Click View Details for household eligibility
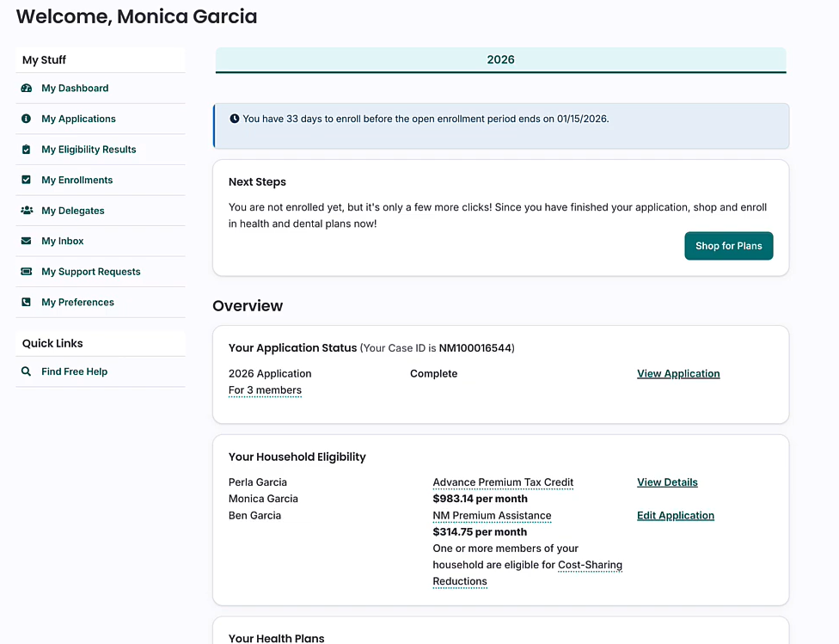The image size is (839, 644). tap(667, 482)
